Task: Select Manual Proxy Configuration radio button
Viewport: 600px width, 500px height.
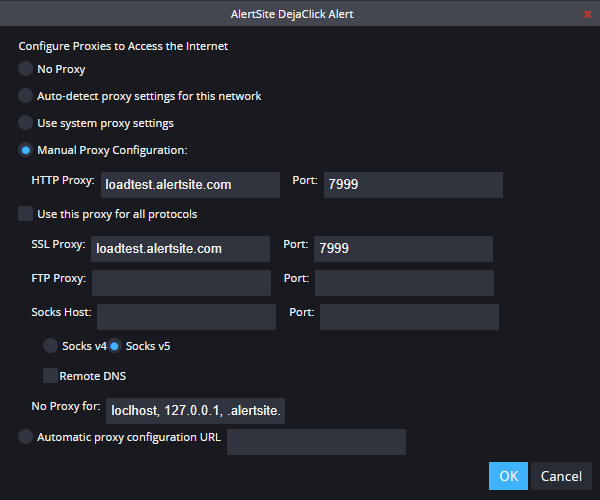Action: (x=26, y=150)
